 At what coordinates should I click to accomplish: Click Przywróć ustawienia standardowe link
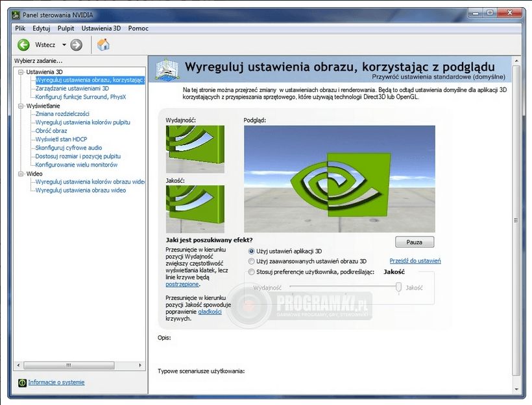pyautogui.click(x=439, y=77)
